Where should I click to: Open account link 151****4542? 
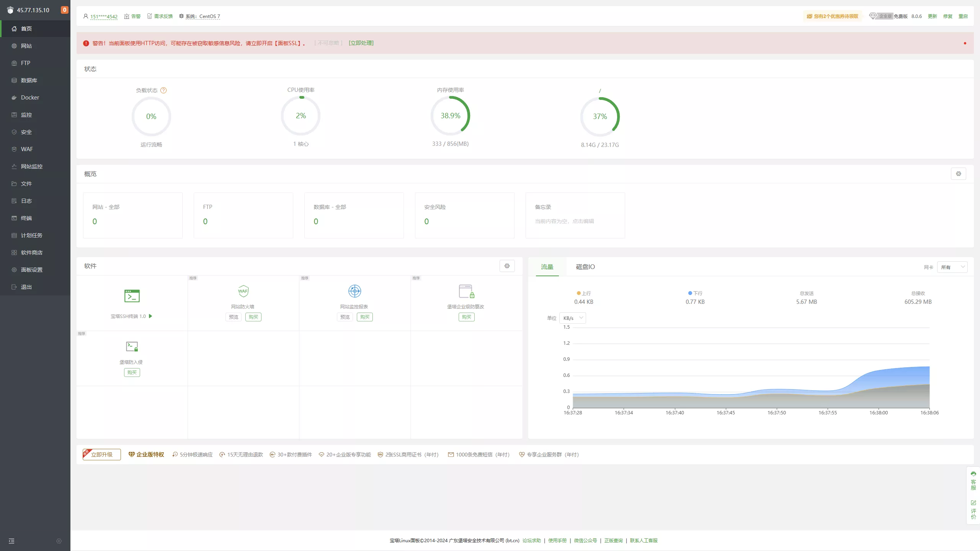pyautogui.click(x=103, y=16)
